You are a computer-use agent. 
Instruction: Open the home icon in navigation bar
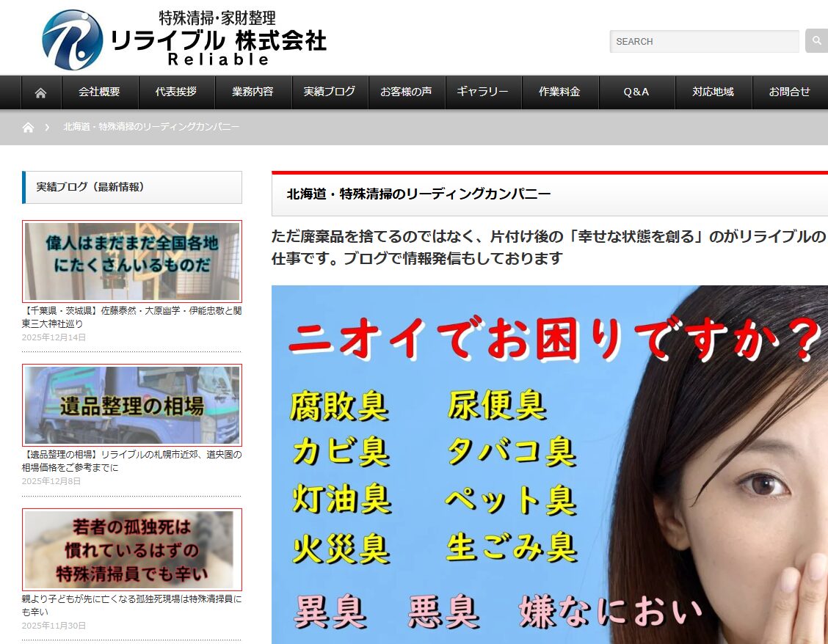click(x=41, y=92)
